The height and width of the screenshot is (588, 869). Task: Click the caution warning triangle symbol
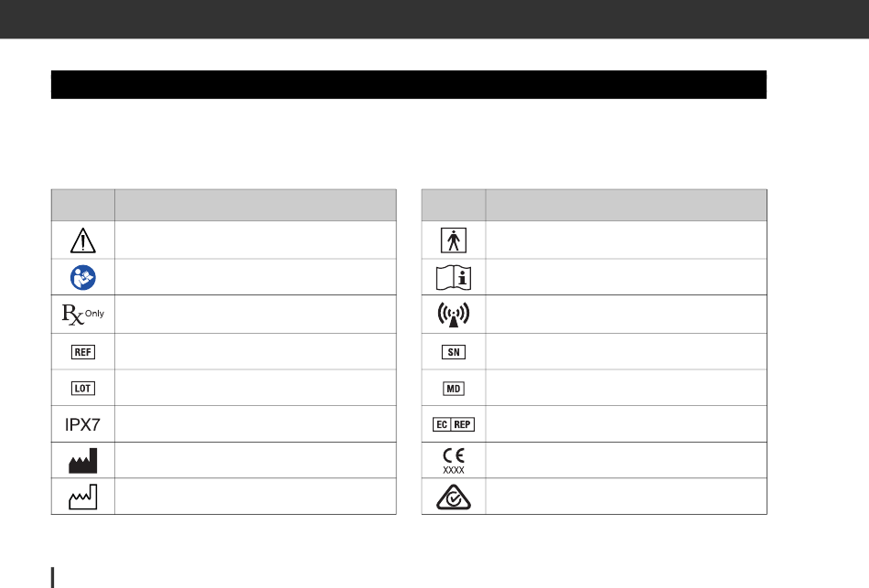[x=83, y=241]
